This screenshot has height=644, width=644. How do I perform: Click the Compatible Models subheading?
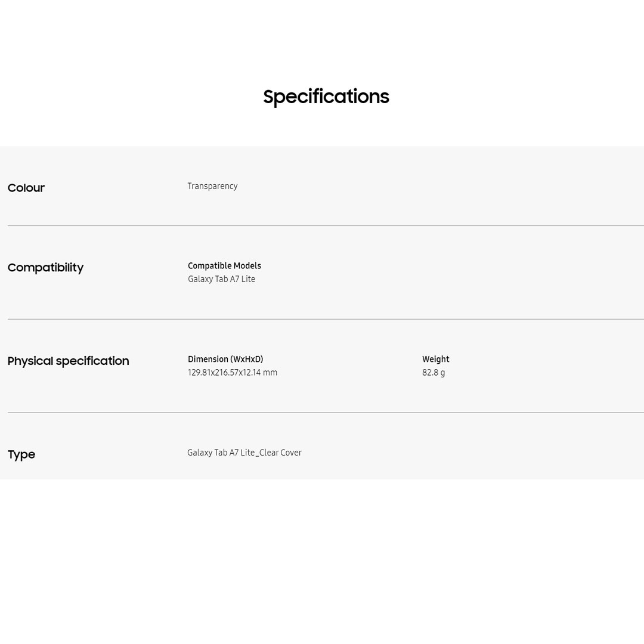pyautogui.click(x=224, y=266)
